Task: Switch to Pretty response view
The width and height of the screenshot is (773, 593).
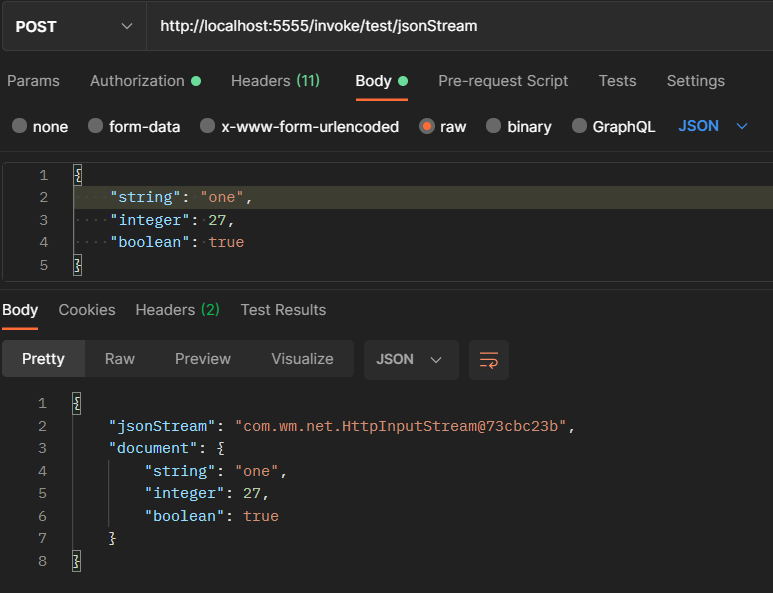Action: (43, 359)
